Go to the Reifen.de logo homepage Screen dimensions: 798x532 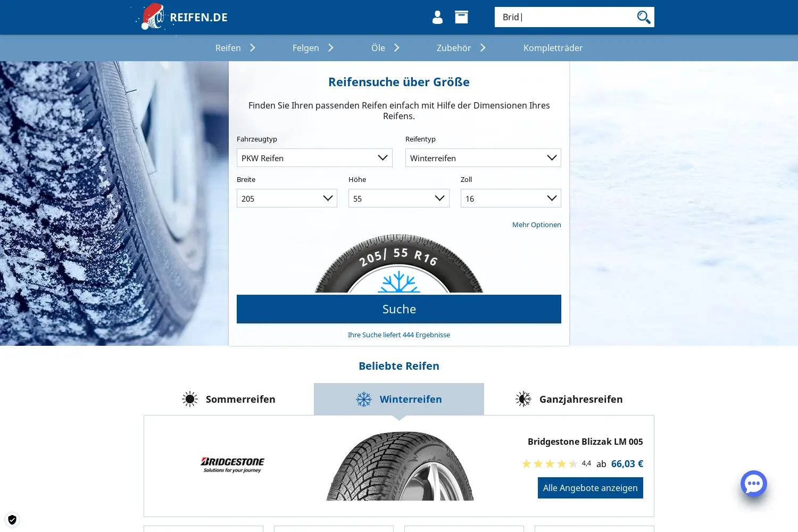coord(184,17)
